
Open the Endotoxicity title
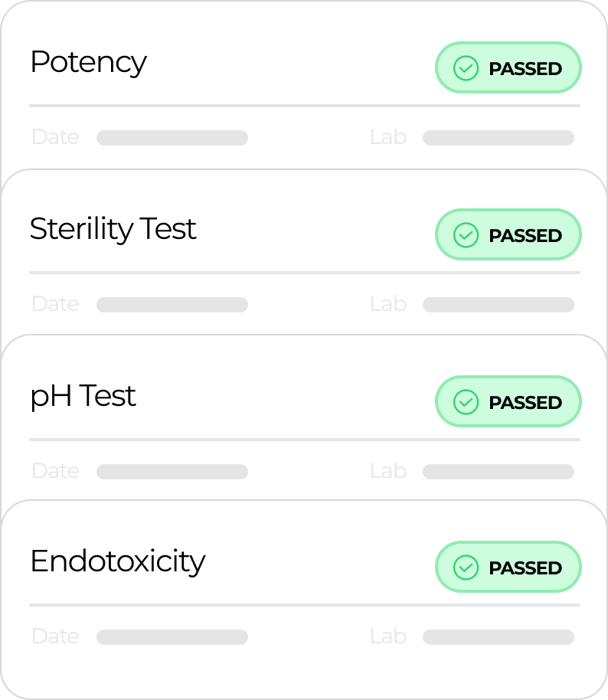[118, 561]
